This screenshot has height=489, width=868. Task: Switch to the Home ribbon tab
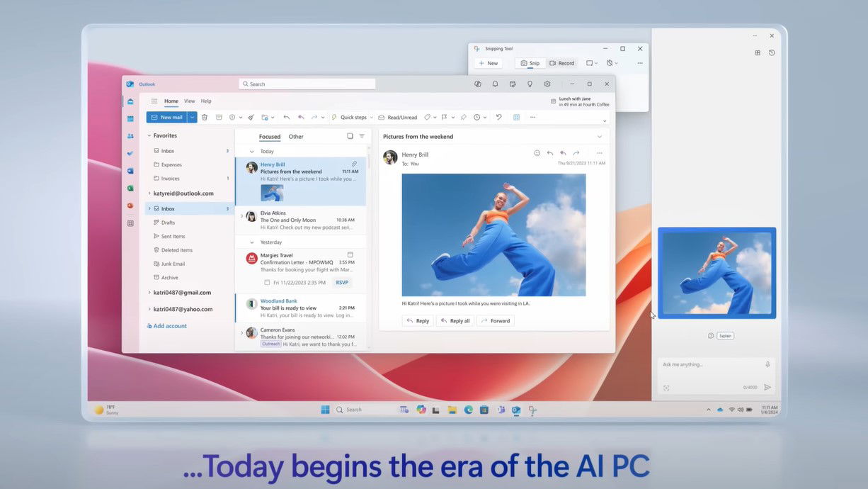[171, 101]
